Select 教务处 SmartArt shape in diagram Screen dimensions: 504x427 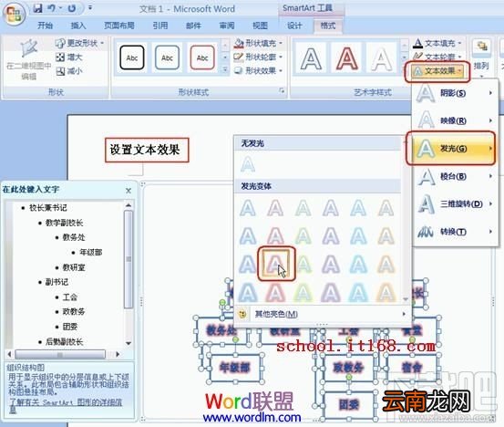221,330
